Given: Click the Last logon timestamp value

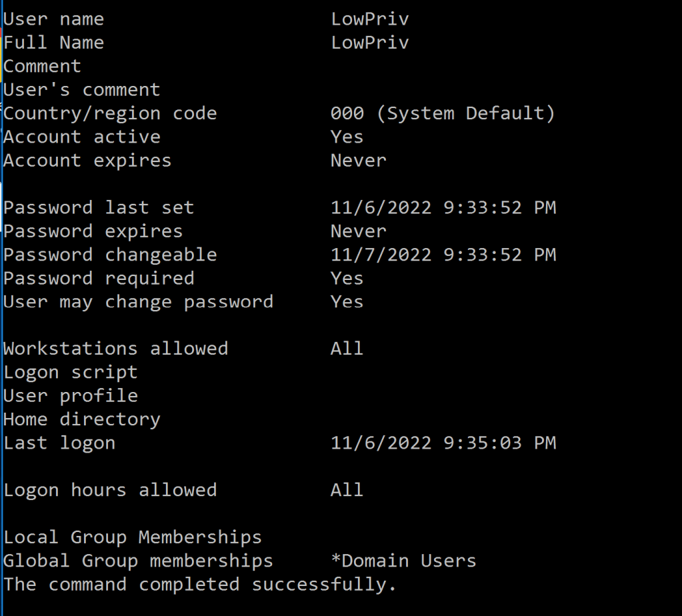Looking at the screenshot, I should (x=443, y=443).
